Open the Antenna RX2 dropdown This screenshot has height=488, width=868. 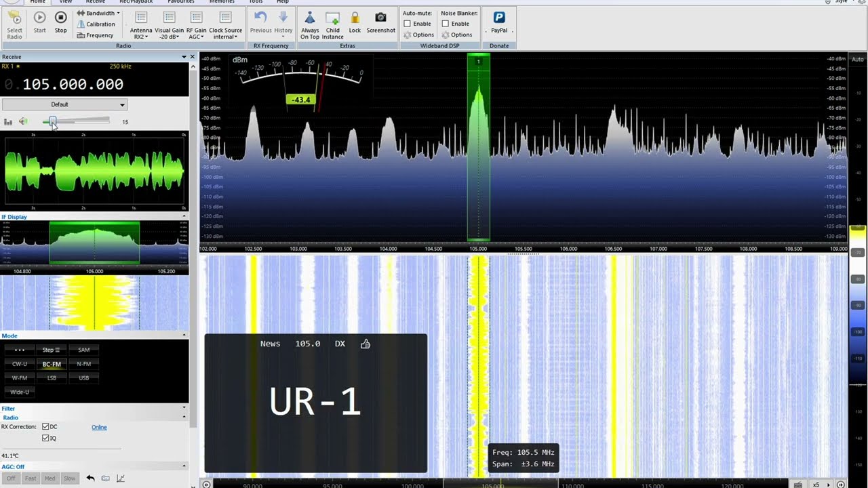pyautogui.click(x=141, y=25)
